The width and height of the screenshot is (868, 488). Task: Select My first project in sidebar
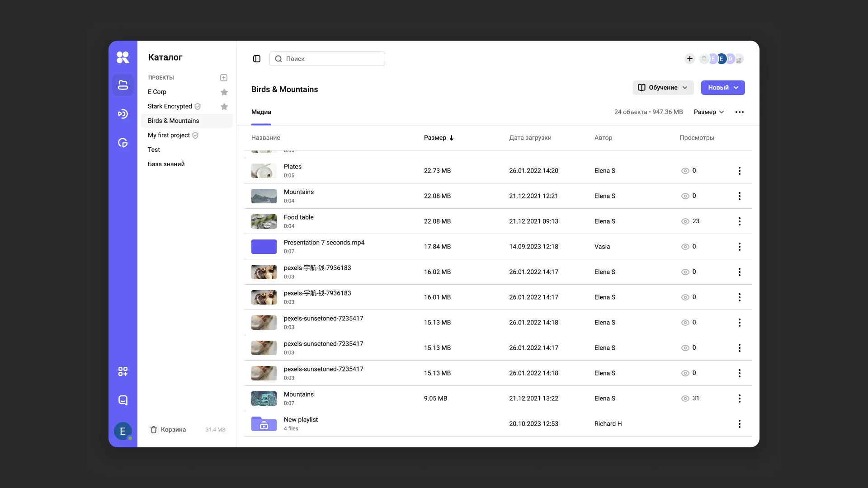169,135
